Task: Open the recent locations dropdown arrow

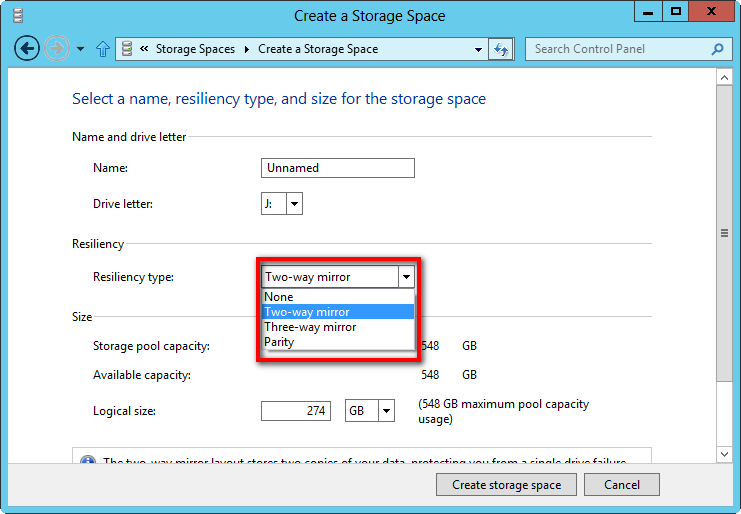Action: pos(80,49)
